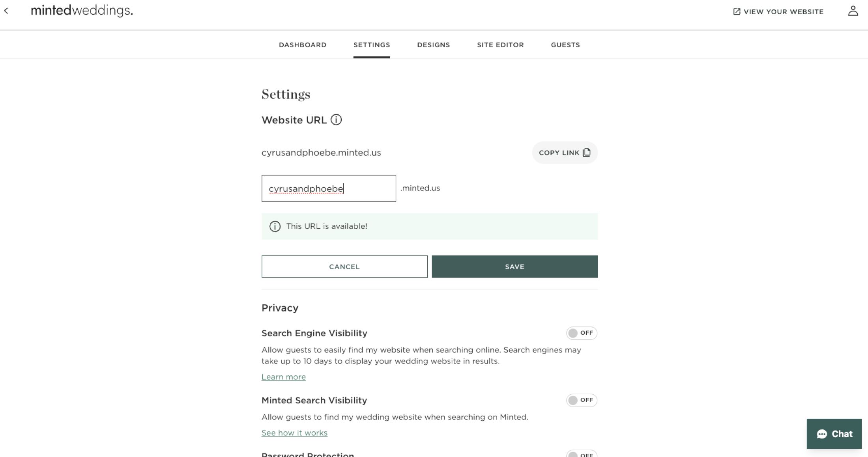Open the Designs tab

(433, 45)
